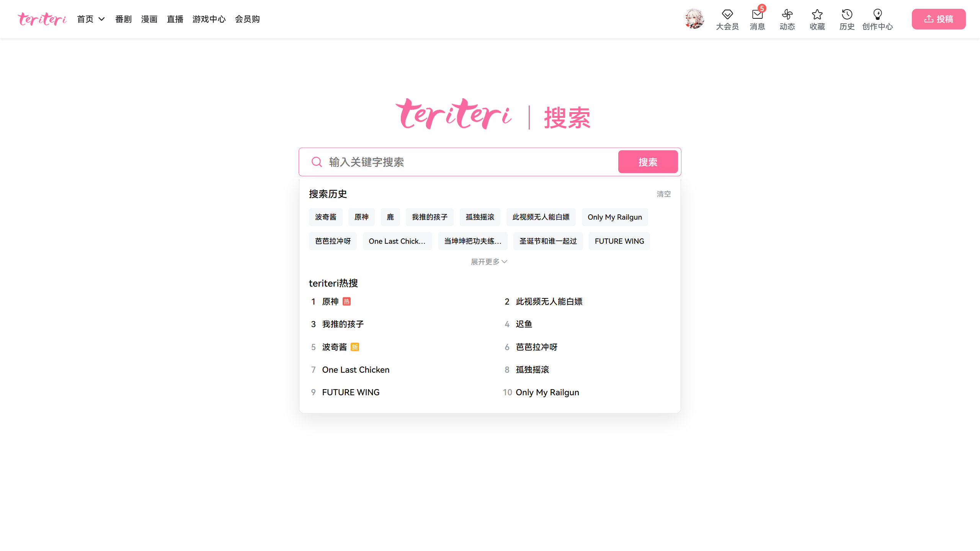Click the magnifier icon in the search box
The width and height of the screenshot is (980, 551).
coord(317,162)
